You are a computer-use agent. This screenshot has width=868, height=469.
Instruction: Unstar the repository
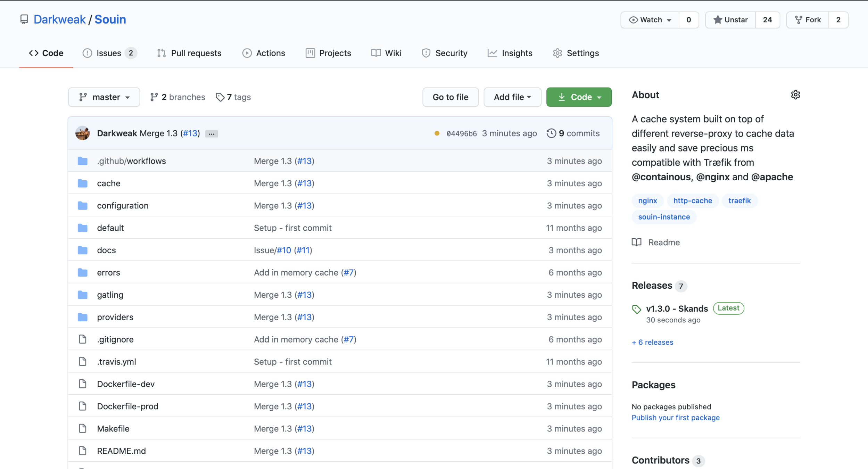pyautogui.click(x=730, y=20)
